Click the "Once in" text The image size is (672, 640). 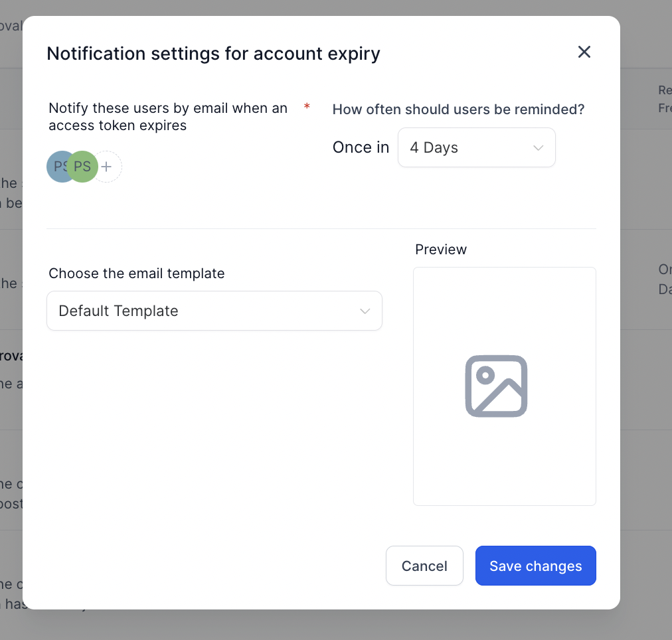361,147
